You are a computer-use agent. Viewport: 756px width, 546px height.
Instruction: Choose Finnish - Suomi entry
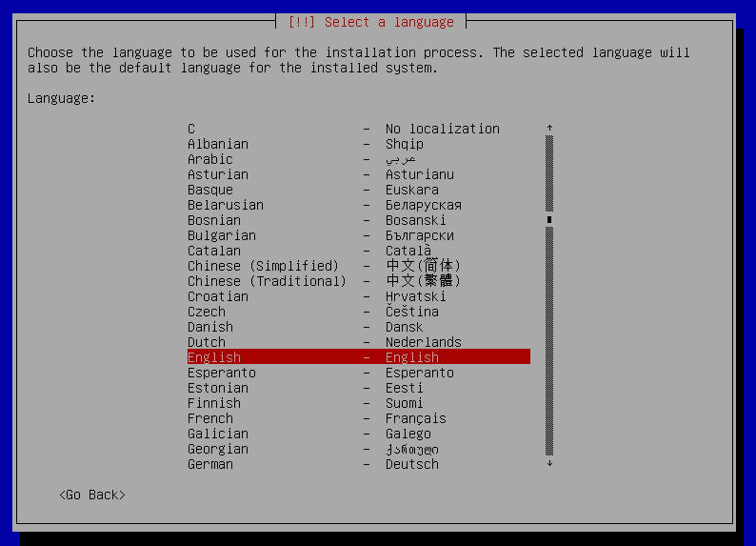click(x=359, y=403)
